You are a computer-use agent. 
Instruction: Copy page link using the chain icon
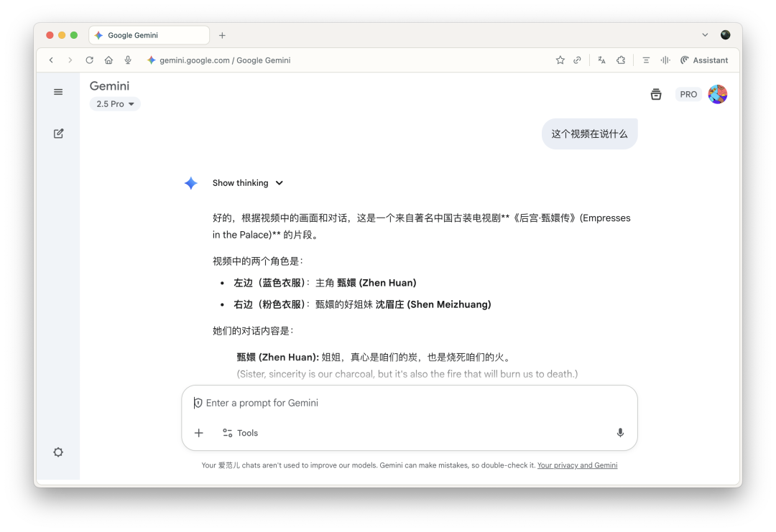point(577,60)
